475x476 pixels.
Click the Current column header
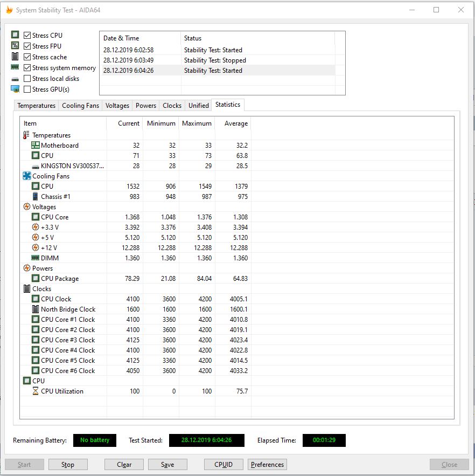click(124, 123)
